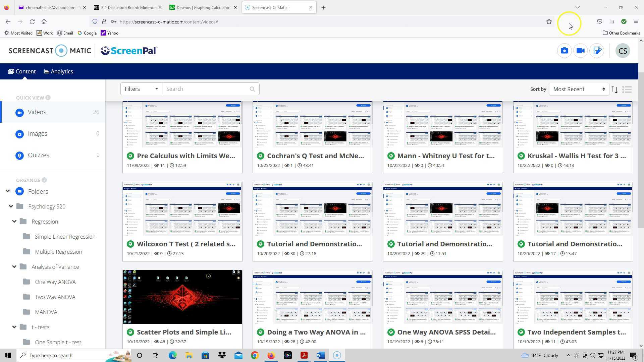Click the search magnifier icon
Screen dimensions: 644x362
252,89
